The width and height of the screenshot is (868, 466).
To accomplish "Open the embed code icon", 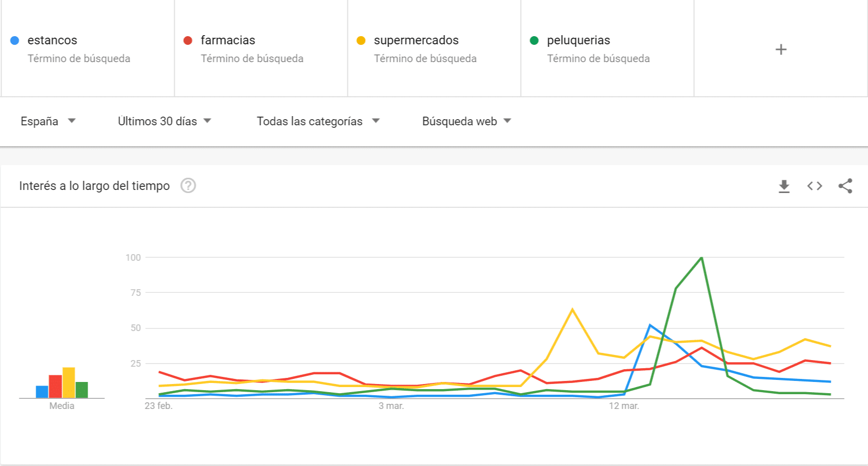I will point(815,186).
